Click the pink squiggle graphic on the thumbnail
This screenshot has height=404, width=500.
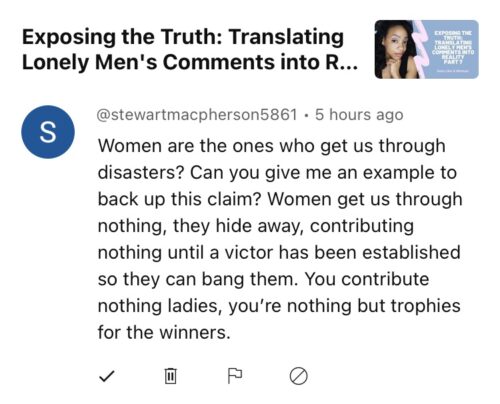coord(421,49)
